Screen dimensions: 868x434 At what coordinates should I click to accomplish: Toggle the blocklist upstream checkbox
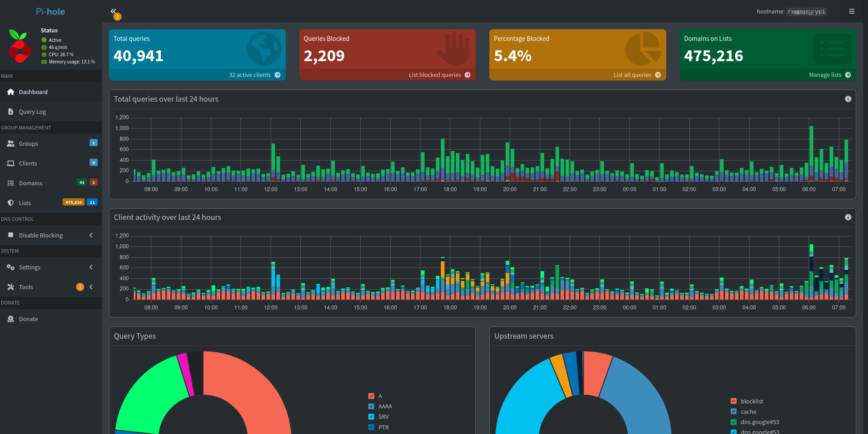(x=734, y=401)
